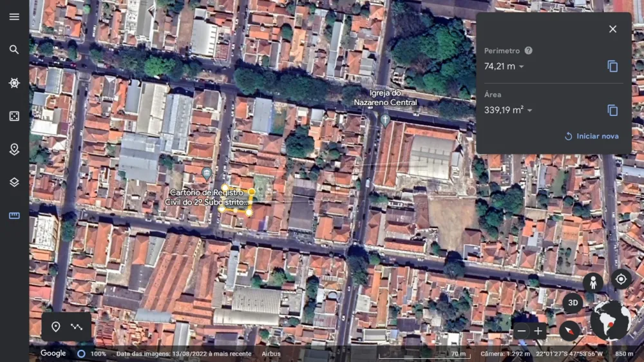The image size is (644, 362).
Task: Expand the perimeter unit dropdown
Action: point(522,67)
